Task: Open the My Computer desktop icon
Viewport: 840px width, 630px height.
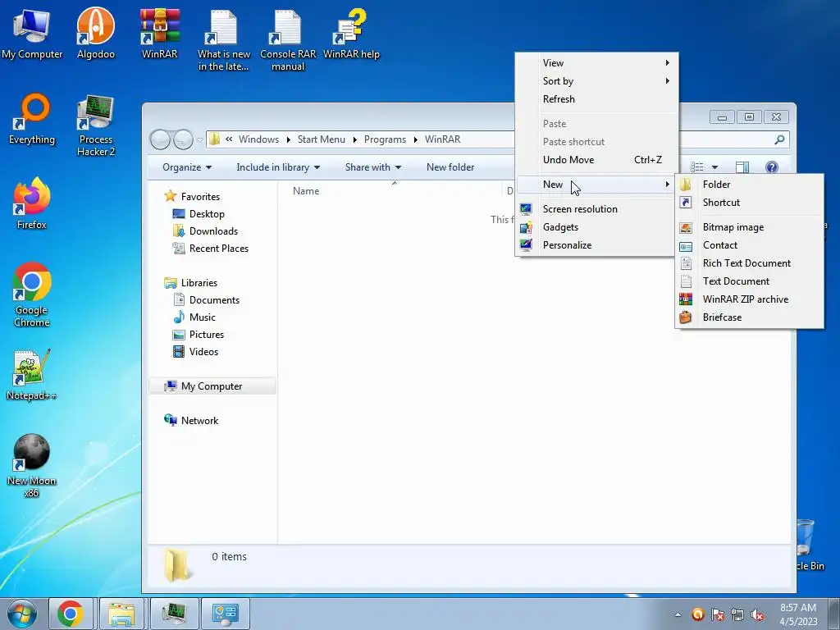Action: tap(32, 34)
